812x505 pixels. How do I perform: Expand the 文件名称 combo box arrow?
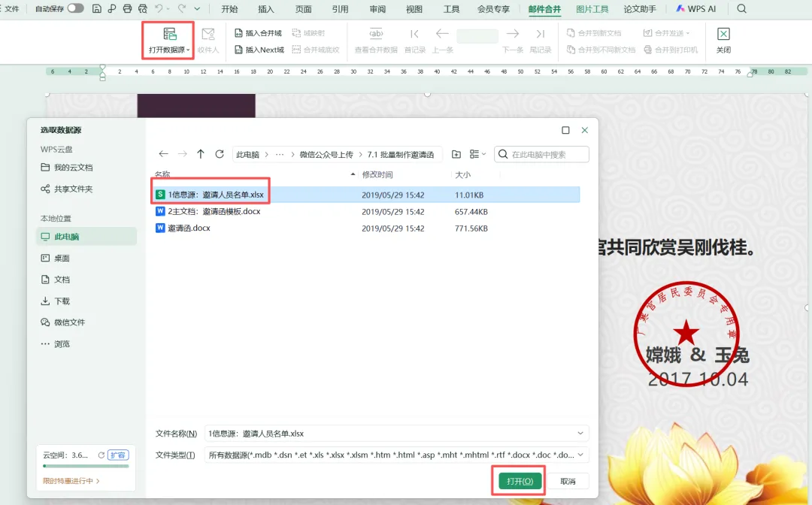click(x=580, y=433)
